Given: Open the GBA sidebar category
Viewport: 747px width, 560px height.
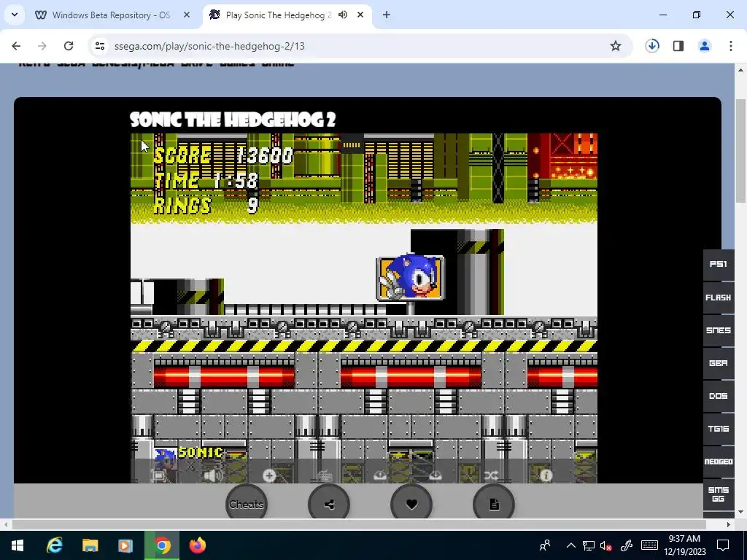Looking at the screenshot, I should point(719,363).
